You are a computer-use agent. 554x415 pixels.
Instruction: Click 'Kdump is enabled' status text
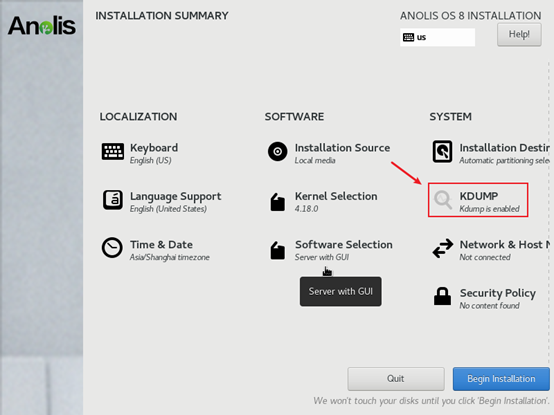tap(489, 209)
